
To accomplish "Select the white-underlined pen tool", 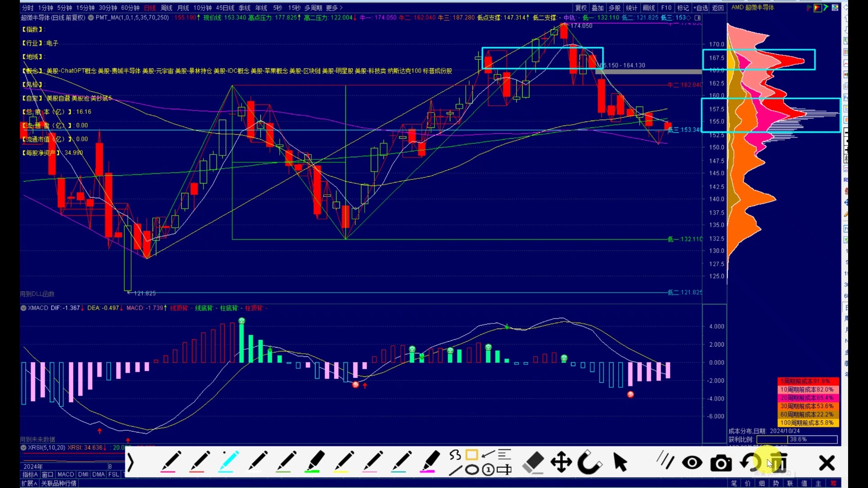I will coord(257,462).
